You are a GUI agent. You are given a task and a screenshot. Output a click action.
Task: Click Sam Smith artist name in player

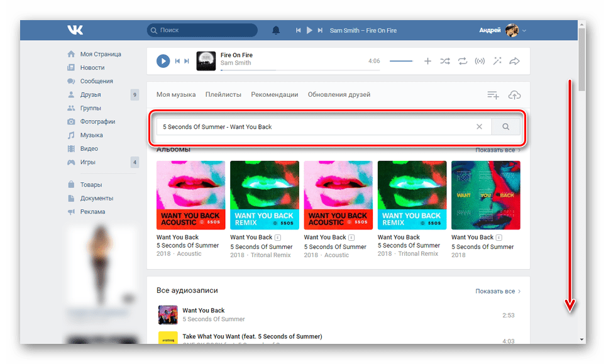coord(236,63)
